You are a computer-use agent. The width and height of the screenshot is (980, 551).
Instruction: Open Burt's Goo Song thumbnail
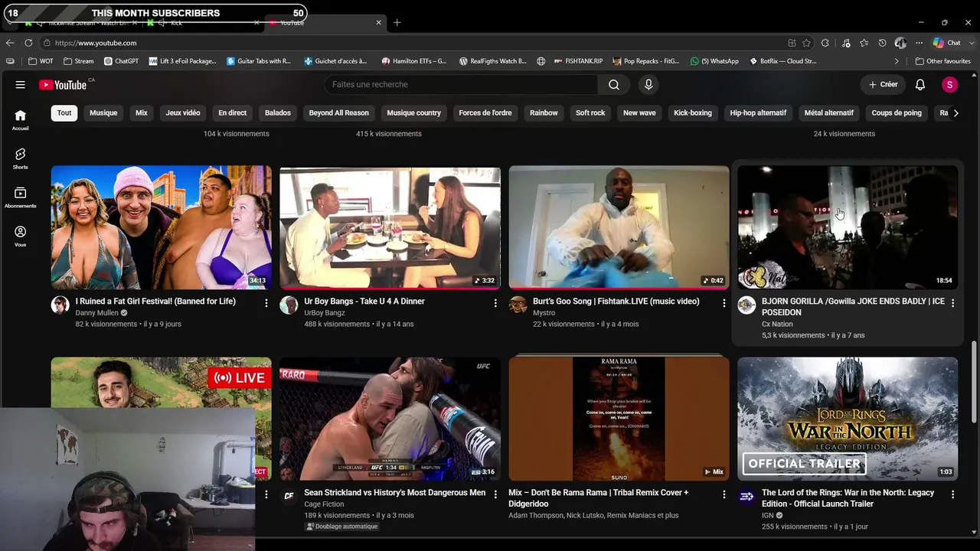pos(619,228)
